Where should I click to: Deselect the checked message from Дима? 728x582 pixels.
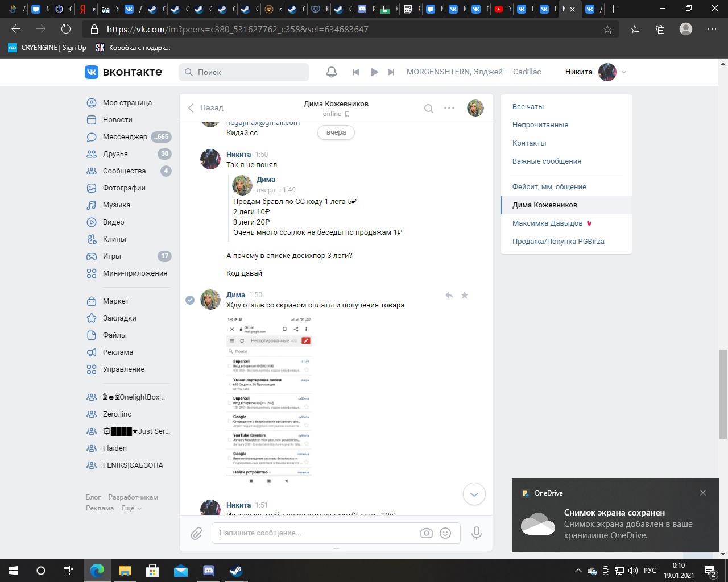(190, 300)
